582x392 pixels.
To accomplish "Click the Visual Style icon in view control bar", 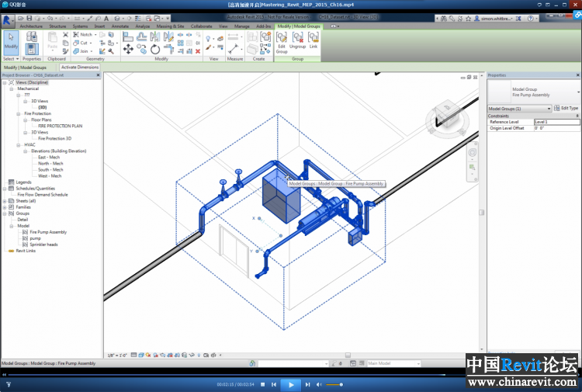I will click(141, 356).
